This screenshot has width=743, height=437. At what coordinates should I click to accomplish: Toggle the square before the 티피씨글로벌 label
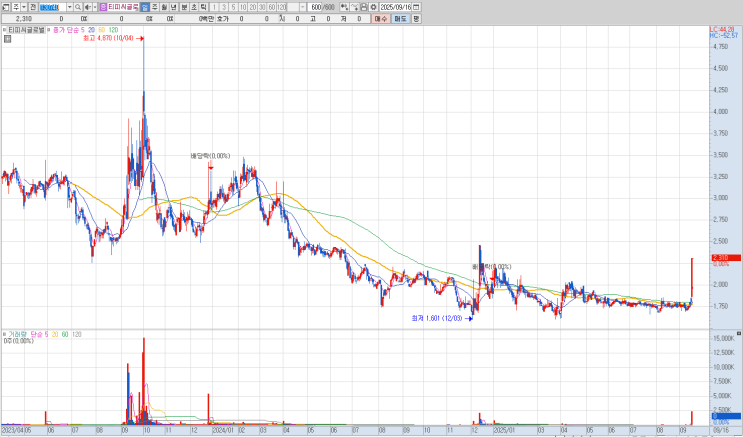[4, 29]
